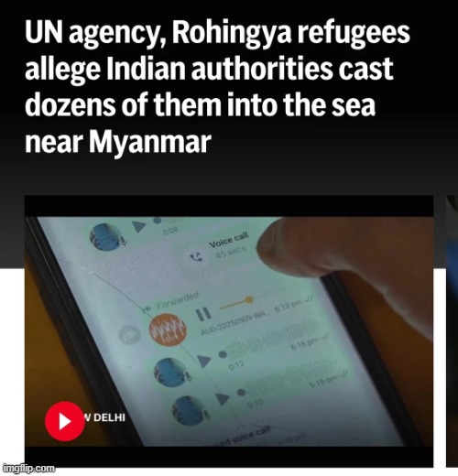Play the 0:08 voice message at top
458x476 pixels.
pyautogui.click(x=139, y=226)
